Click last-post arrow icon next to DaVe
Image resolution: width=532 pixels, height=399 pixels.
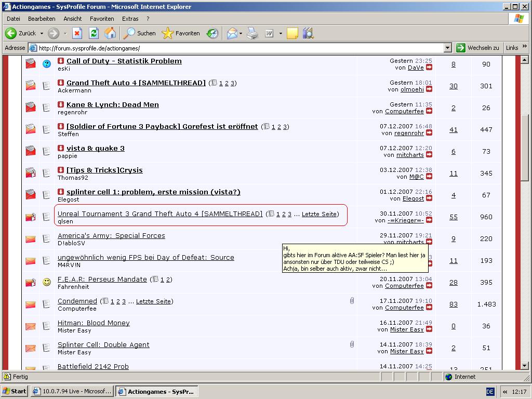pyautogui.click(x=429, y=68)
